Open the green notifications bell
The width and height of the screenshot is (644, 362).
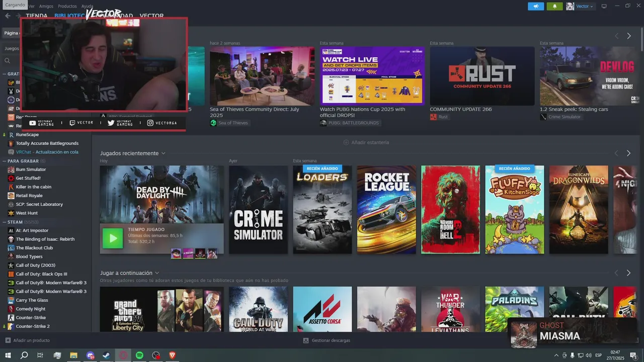pos(555,6)
